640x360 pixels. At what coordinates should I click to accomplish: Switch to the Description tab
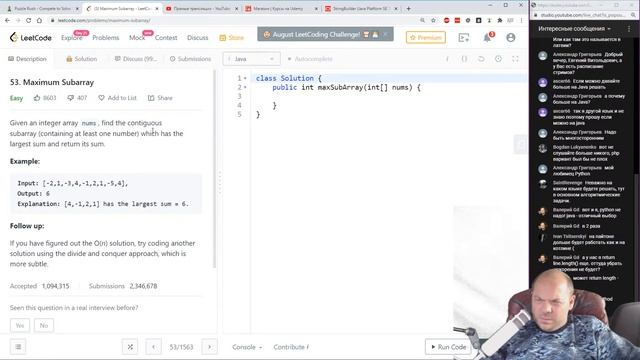[x=27, y=59]
